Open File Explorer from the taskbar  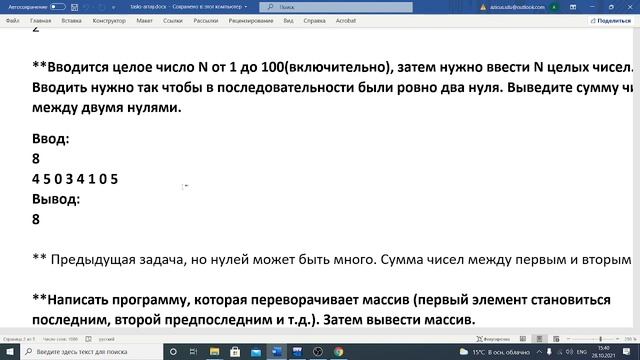[x=214, y=351]
